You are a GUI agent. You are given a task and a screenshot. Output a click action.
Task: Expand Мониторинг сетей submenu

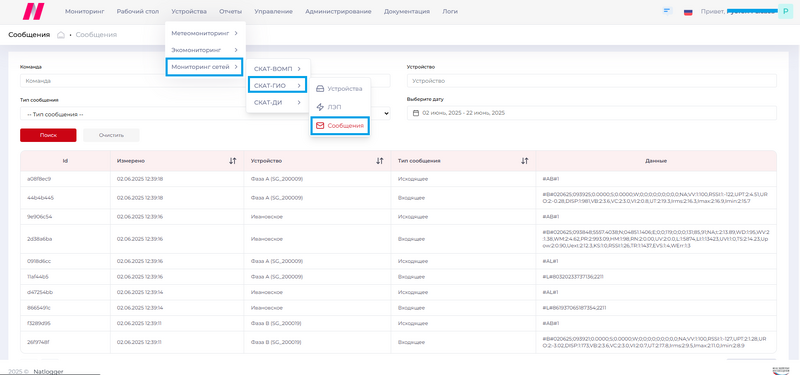[x=205, y=67]
